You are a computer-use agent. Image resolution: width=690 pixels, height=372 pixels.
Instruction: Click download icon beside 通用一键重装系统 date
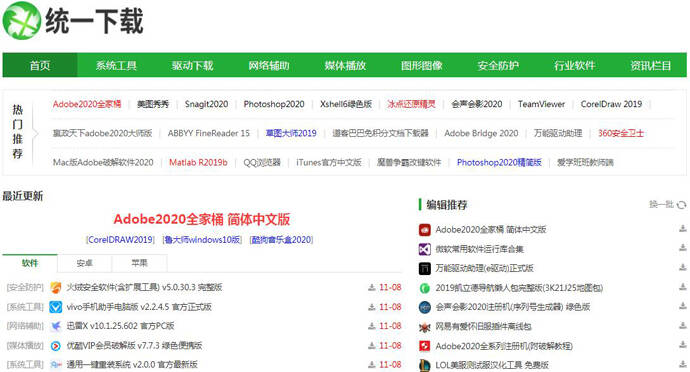[372, 365]
